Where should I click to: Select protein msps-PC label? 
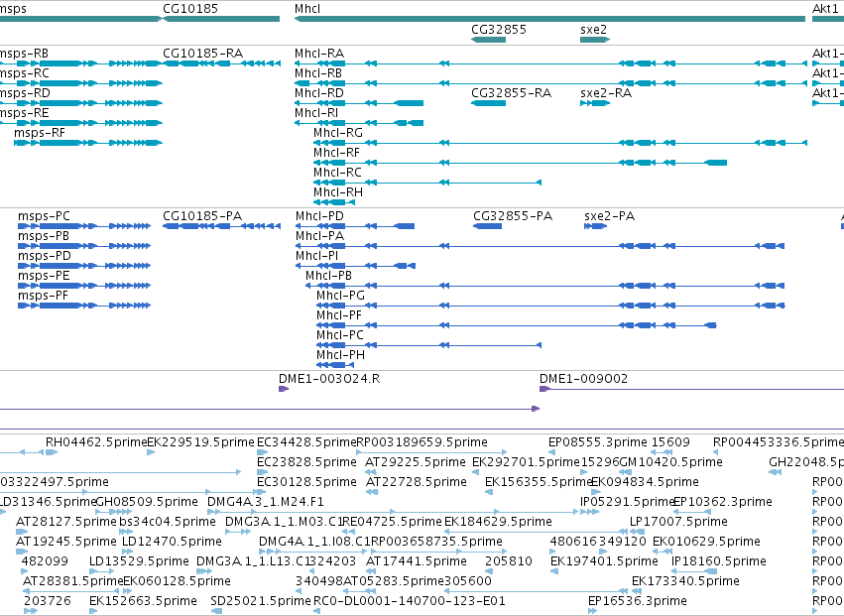coord(44,216)
